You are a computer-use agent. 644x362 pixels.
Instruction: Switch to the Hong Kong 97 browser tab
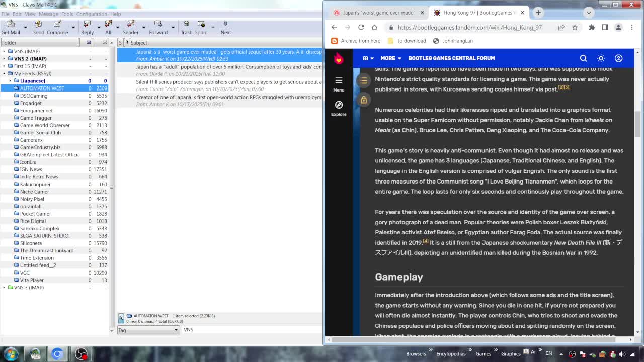click(478, 12)
